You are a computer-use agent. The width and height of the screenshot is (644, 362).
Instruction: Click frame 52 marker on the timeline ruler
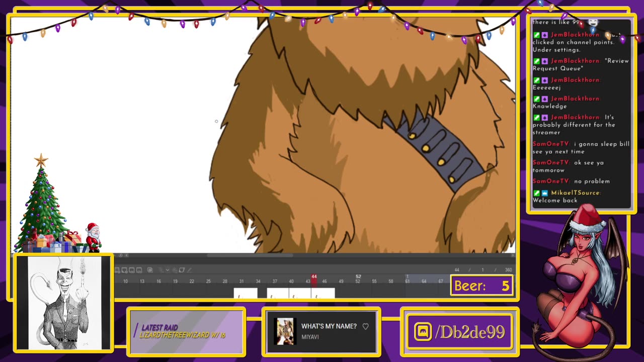(358, 279)
